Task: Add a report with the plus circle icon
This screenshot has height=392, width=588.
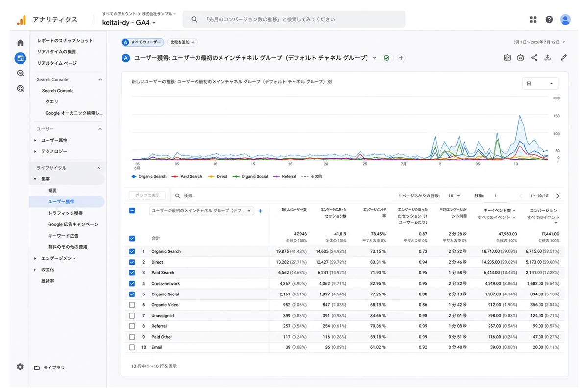Action: tap(401, 58)
